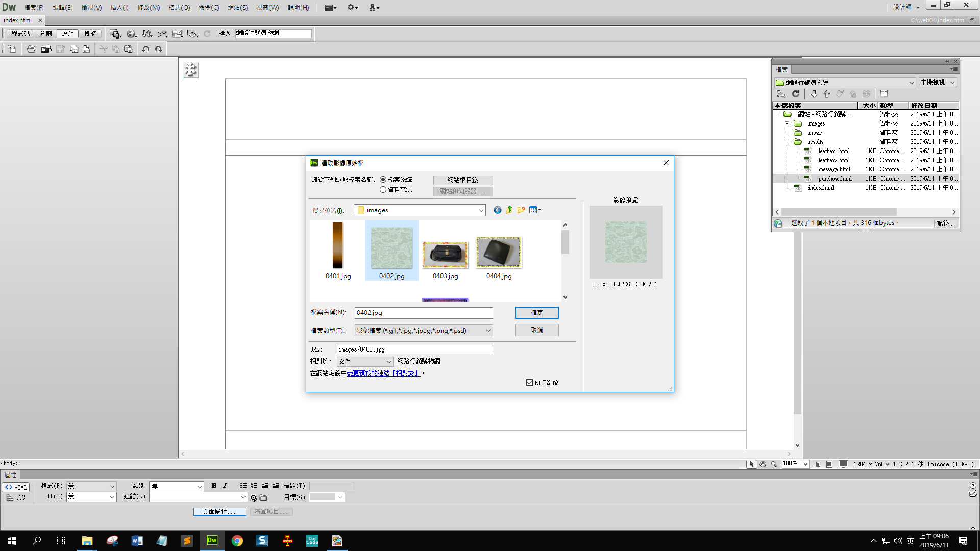Select the 檔案系統 radio button

(383, 180)
